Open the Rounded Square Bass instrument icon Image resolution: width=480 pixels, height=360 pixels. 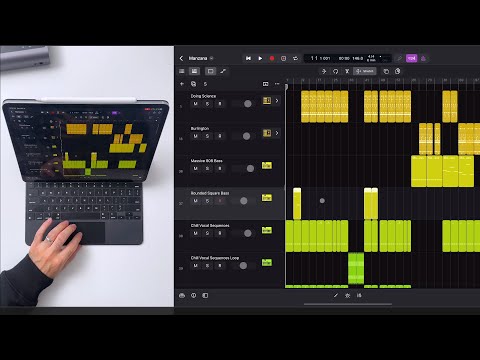pos(267,198)
